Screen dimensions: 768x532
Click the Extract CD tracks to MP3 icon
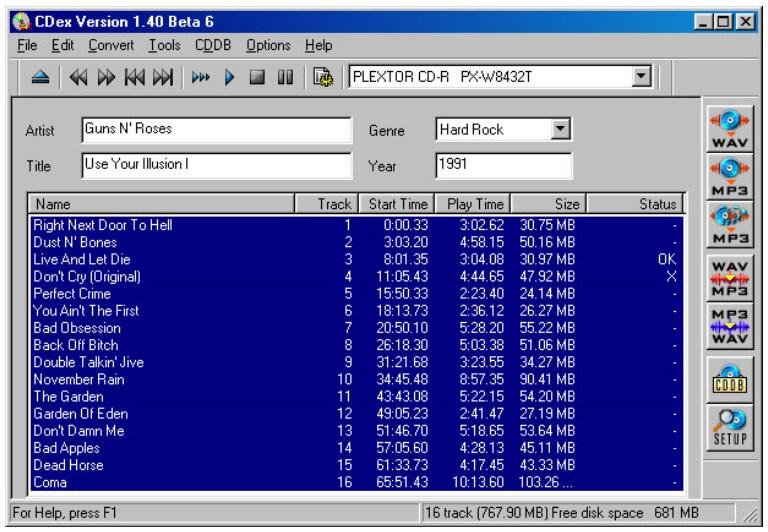click(729, 177)
